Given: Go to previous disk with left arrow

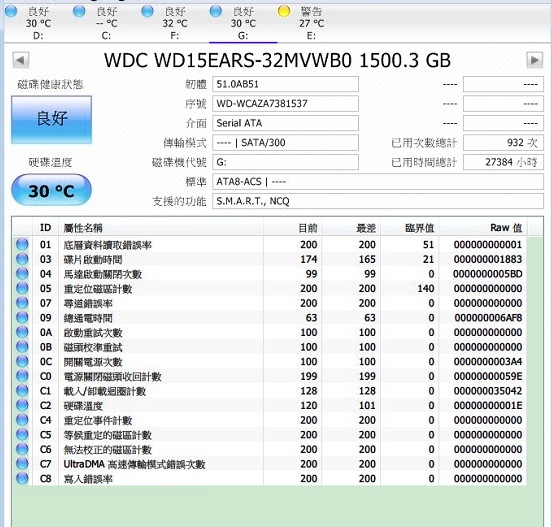Looking at the screenshot, I should coord(21,60).
